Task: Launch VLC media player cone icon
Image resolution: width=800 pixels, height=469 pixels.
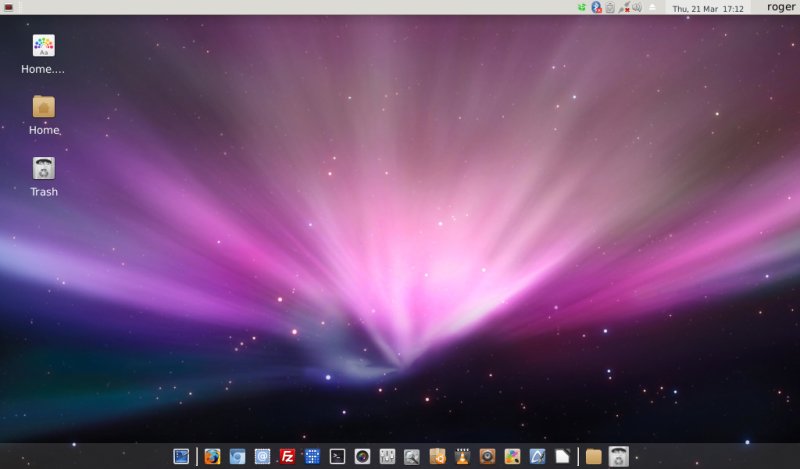Action: [x=462, y=456]
